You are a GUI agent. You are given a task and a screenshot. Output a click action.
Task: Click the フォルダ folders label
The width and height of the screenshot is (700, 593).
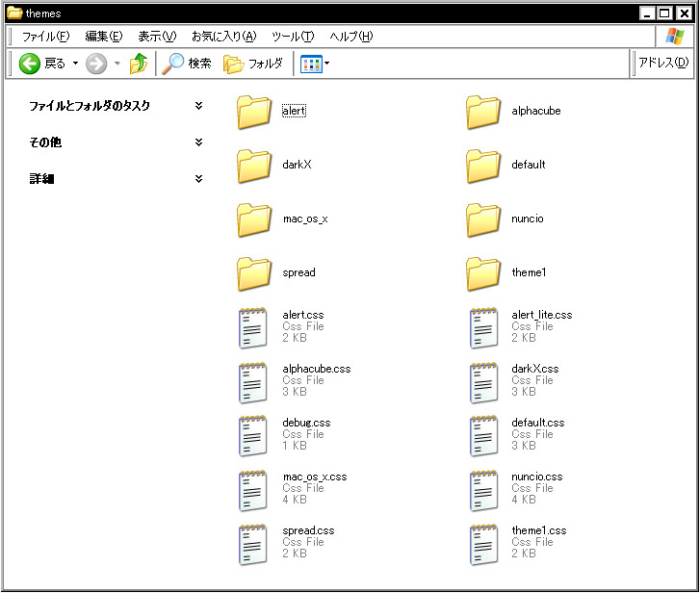(x=266, y=64)
